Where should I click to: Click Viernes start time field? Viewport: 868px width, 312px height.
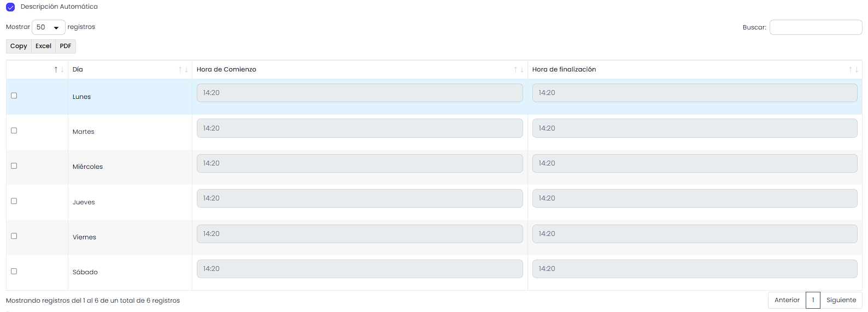click(360, 234)
